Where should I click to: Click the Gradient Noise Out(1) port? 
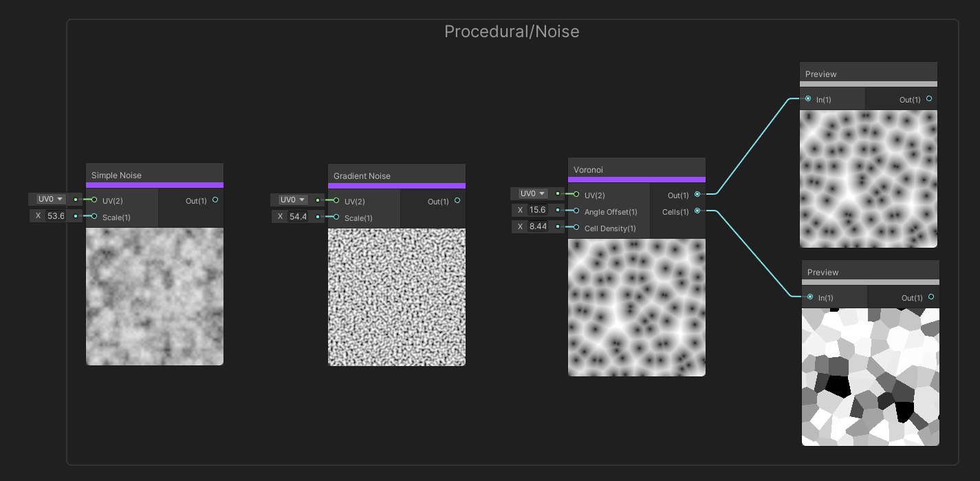457,201
